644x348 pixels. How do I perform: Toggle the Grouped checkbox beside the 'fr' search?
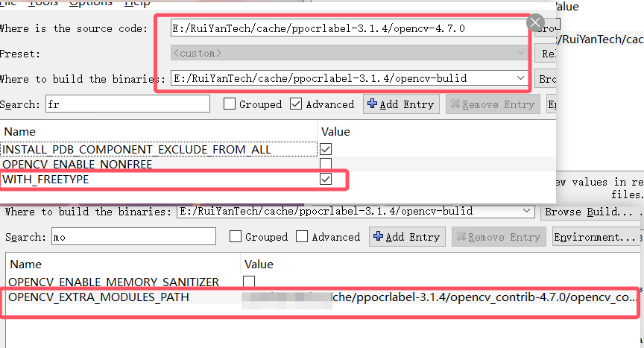(x=230, y=104)
